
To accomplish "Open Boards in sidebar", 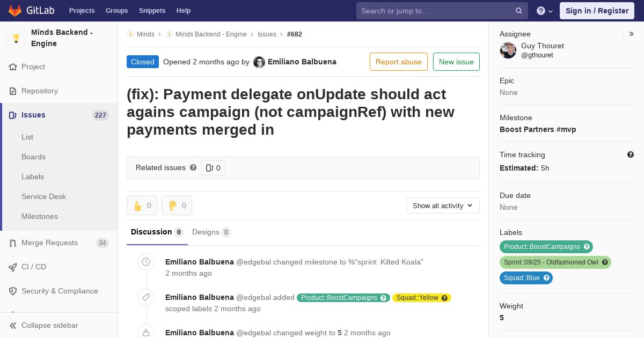I will click(x=33, y=157).
